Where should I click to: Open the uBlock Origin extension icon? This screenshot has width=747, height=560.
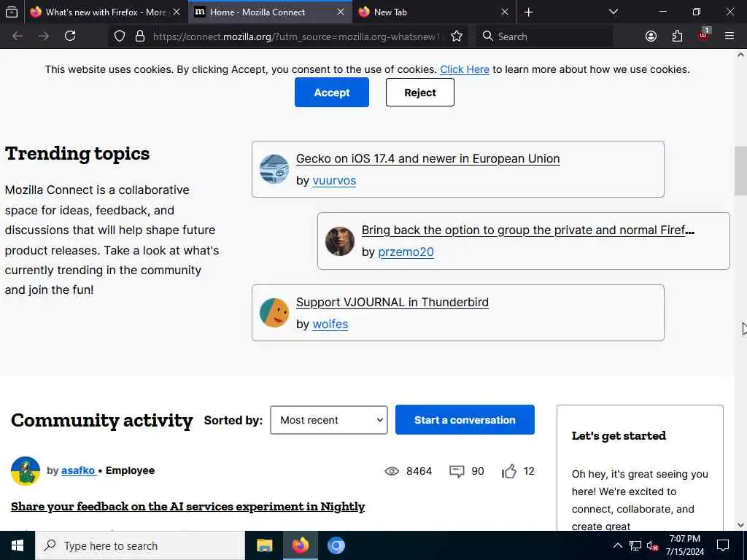703,35
